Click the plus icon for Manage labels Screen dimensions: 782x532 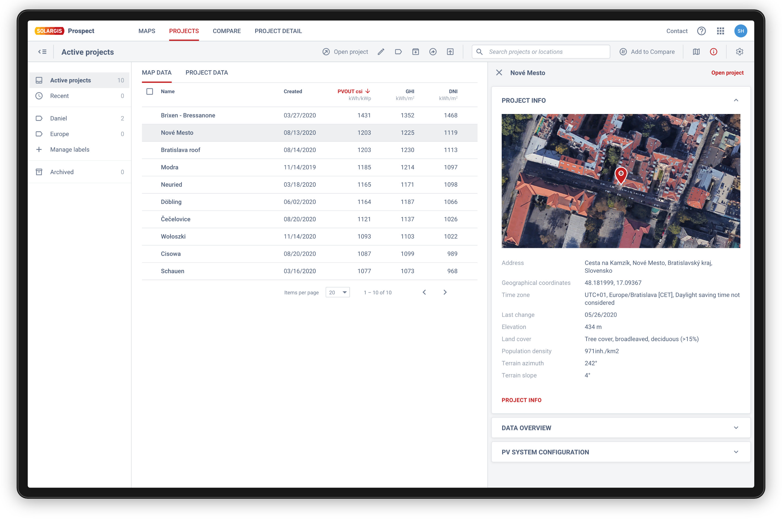(39, 150)
